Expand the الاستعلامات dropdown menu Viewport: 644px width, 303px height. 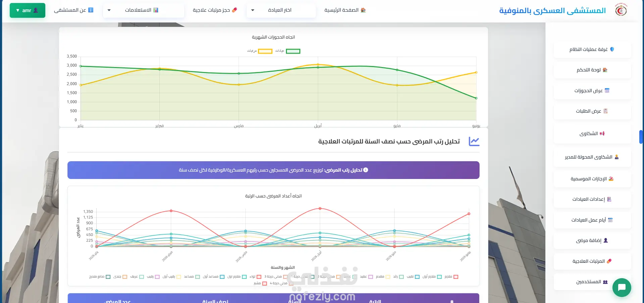[143, 10]
